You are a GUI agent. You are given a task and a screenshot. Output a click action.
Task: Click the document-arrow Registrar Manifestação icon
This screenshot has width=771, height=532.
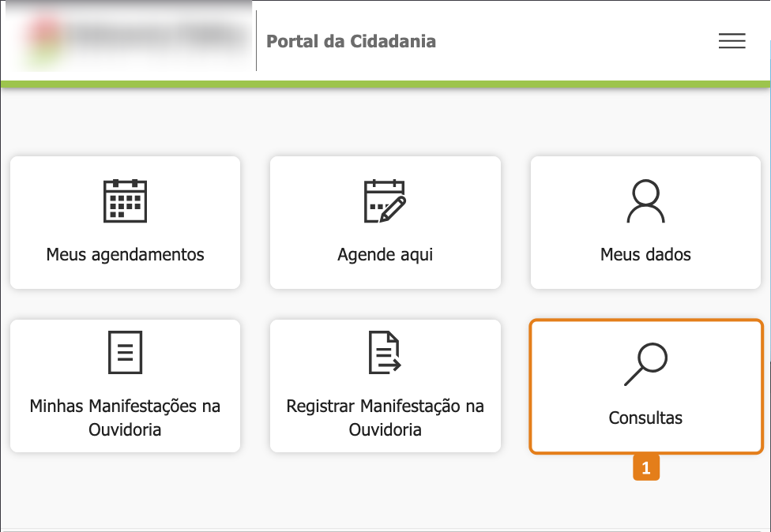(385, 352)
